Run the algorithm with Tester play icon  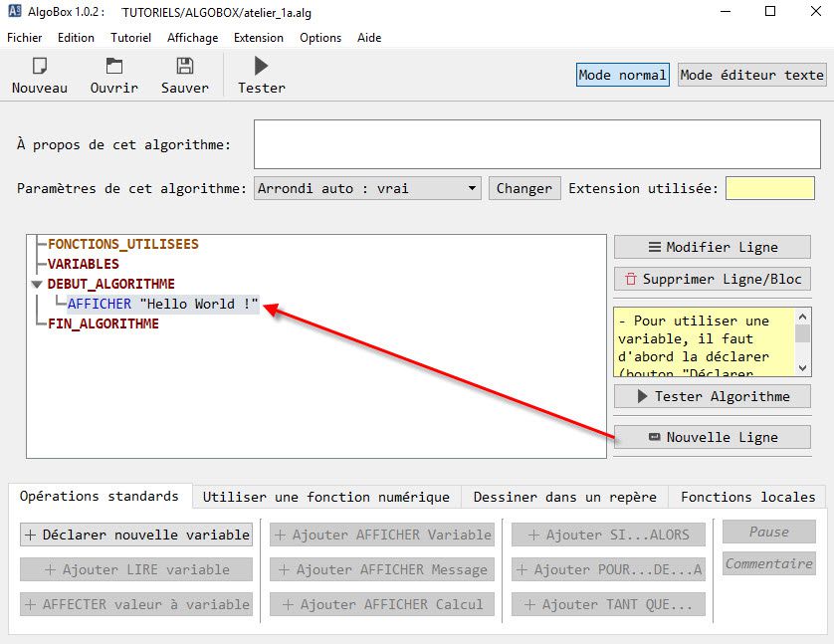tap(261, 67)
